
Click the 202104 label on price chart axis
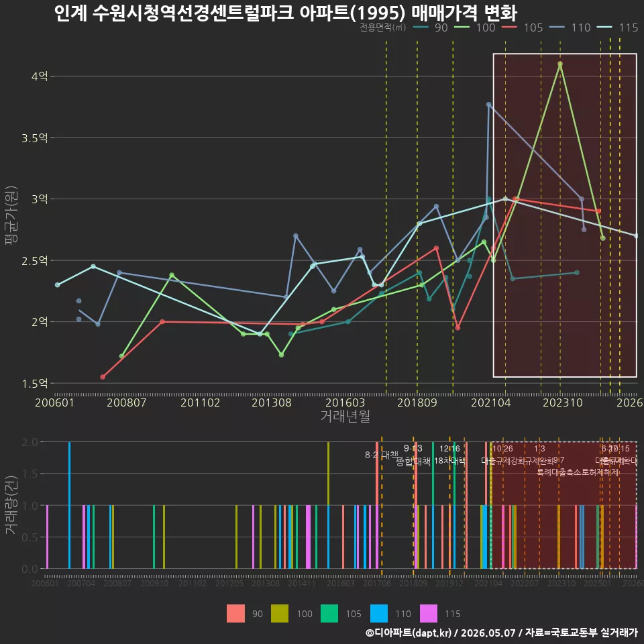tap(491, 402)
